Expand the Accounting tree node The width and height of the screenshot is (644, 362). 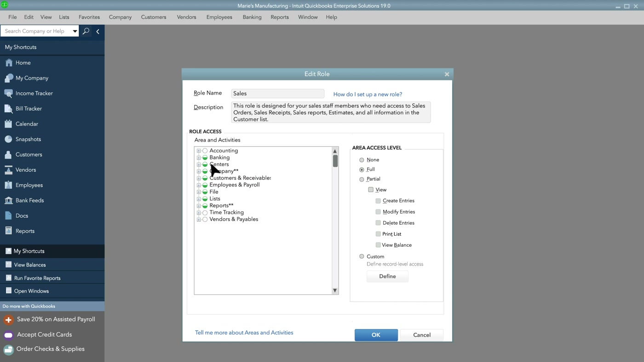(199, 151)
